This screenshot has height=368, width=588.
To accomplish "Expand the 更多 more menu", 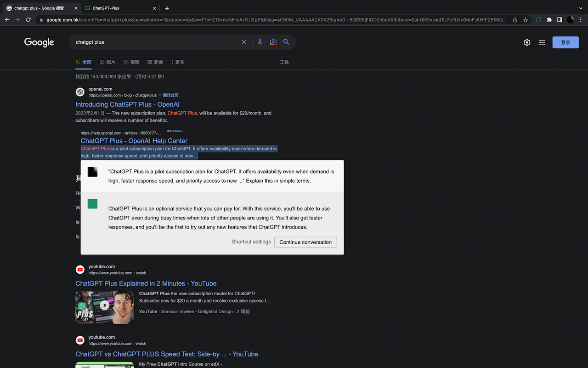I will pyautogui.click(x=178, y=62).
